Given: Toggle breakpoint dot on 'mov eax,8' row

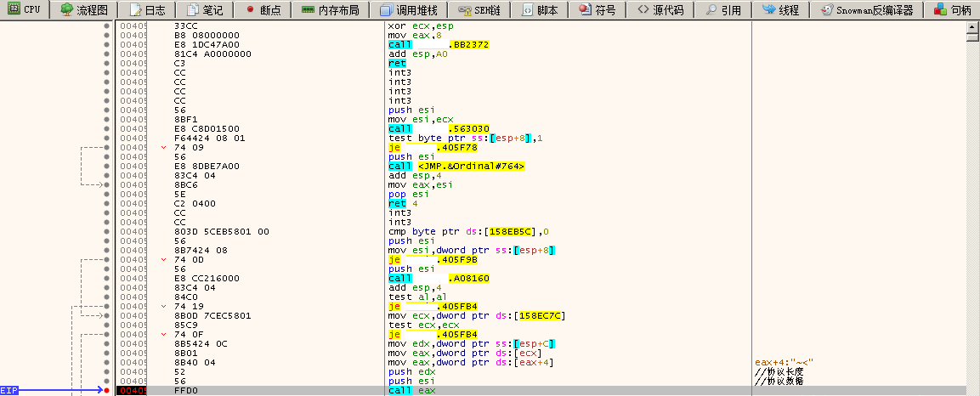Looking at the screenshot, I should (107, 36).
